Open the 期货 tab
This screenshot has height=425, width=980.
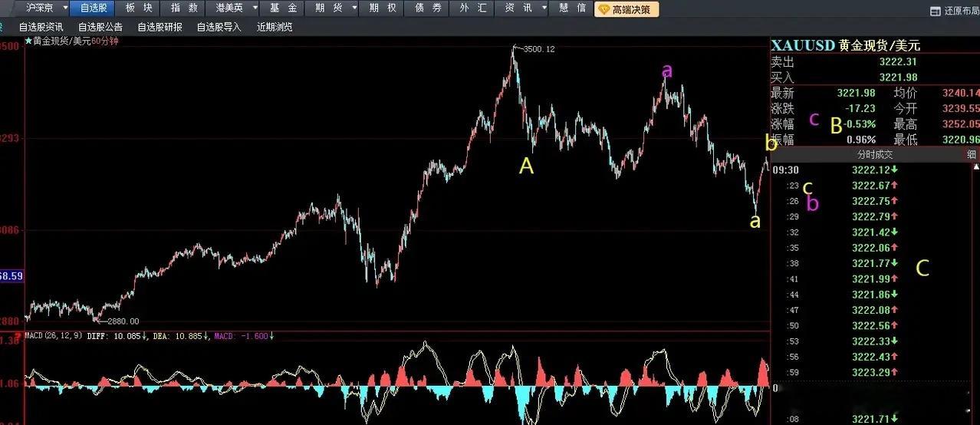tap(327, 8)
